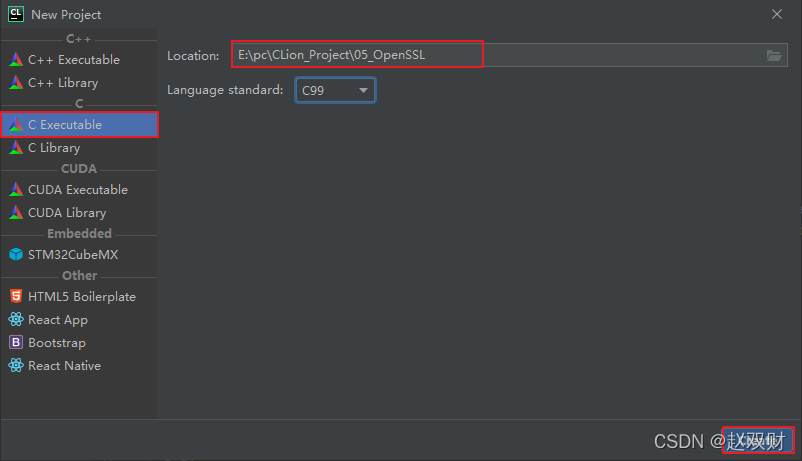
Task: Click the CLion logo in title bar
Action: click(16, 14)
